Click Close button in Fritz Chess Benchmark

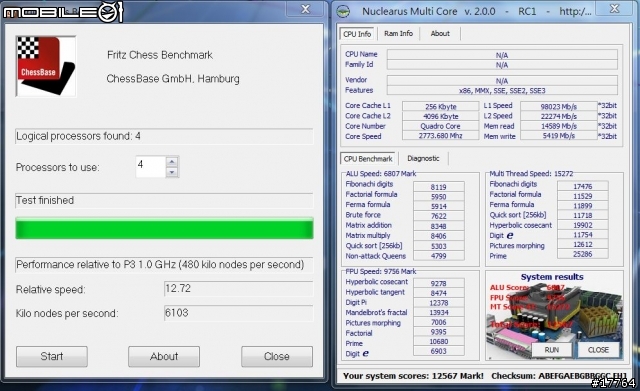tap(277, 356)
